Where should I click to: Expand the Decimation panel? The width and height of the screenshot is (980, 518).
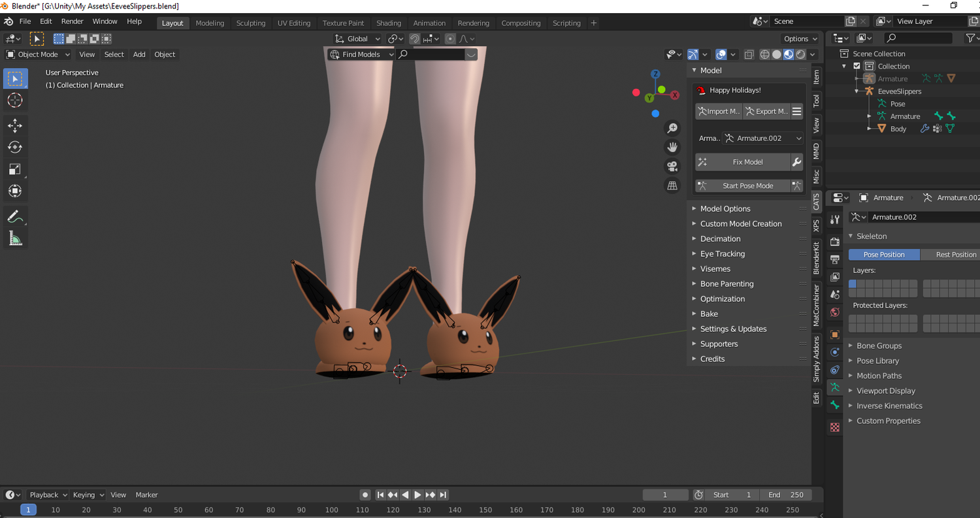tap(720, 239)
